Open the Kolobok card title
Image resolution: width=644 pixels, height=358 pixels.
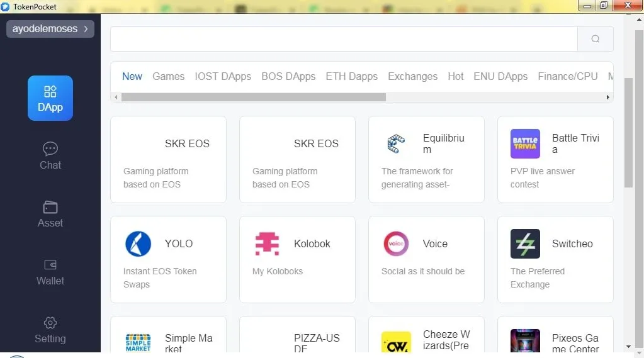(x=312, y=244)
